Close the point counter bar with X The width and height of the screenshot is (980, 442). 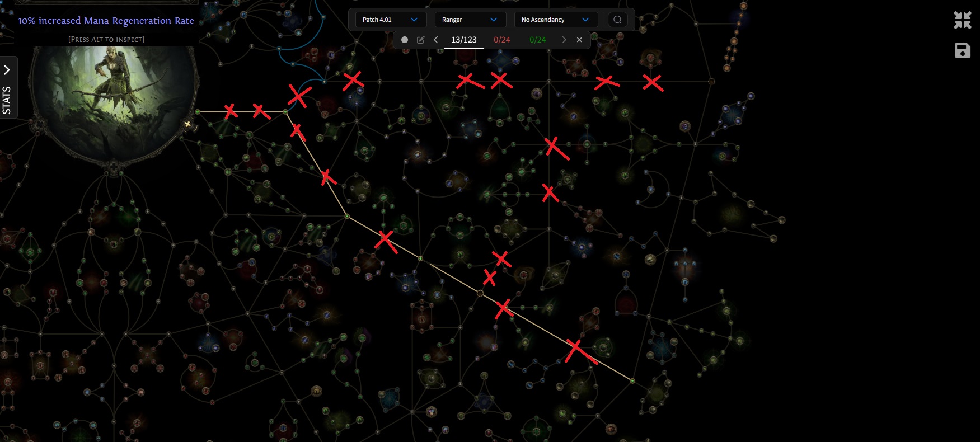[x=579, y=40]
